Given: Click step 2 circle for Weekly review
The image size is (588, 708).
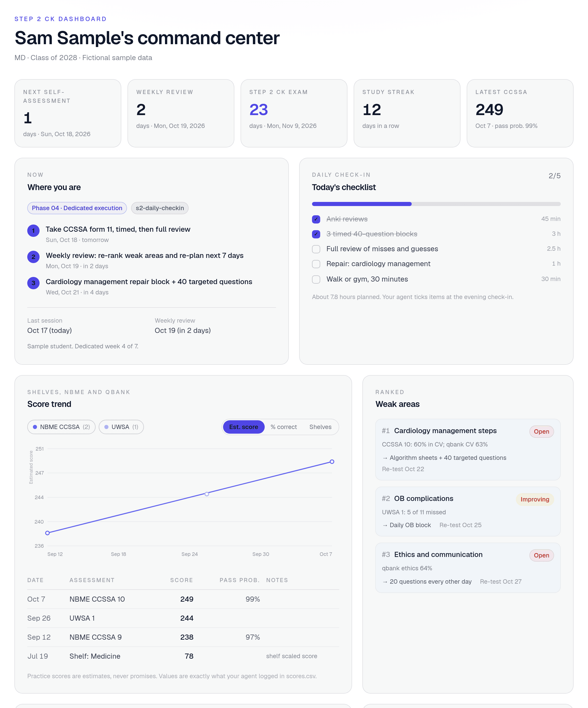Looking at the screenshot, I should pyautogui.click(x=33, y=257).
